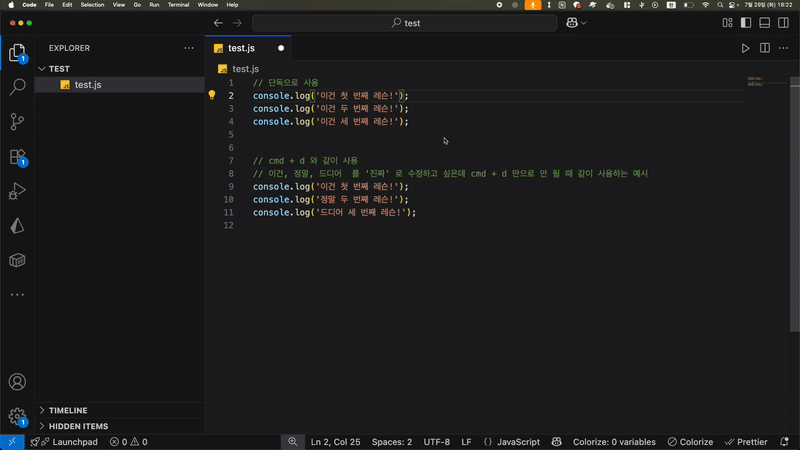
Task: Toggle the Secondary Side Bar visibility
Action: [784, 23]
